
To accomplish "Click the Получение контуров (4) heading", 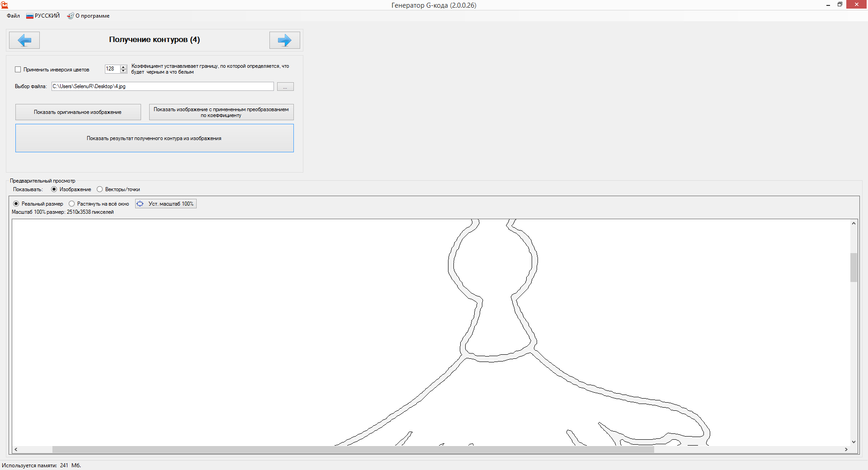I will (x=155, y=40).
